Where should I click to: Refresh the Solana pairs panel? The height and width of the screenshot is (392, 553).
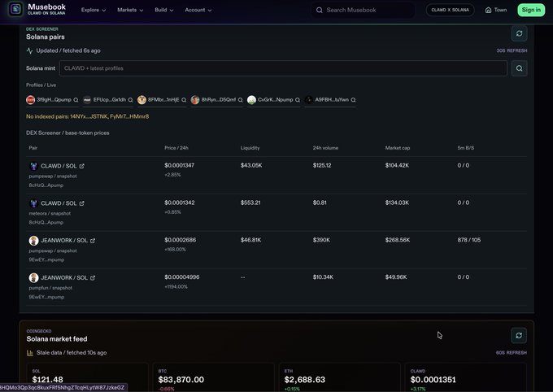pos(519,33)
